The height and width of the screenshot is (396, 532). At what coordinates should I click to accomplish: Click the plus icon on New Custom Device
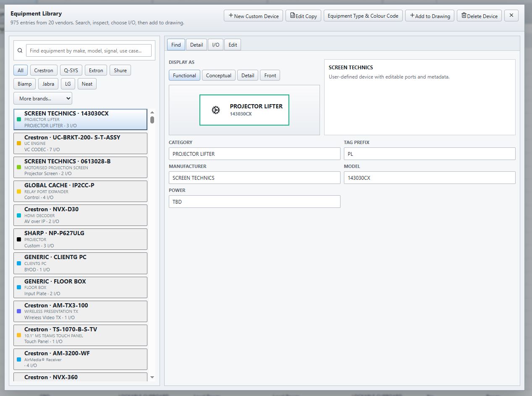tap(231, 16)
